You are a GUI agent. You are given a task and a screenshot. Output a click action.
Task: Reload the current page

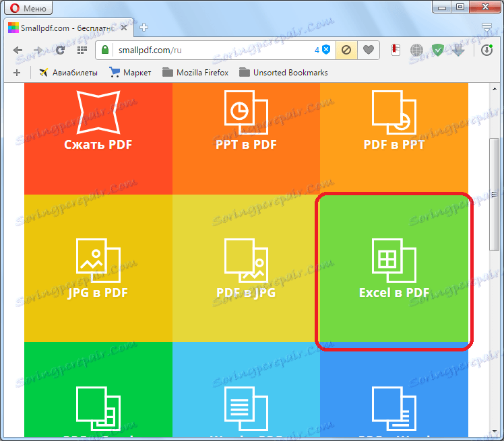coord(60,50)
